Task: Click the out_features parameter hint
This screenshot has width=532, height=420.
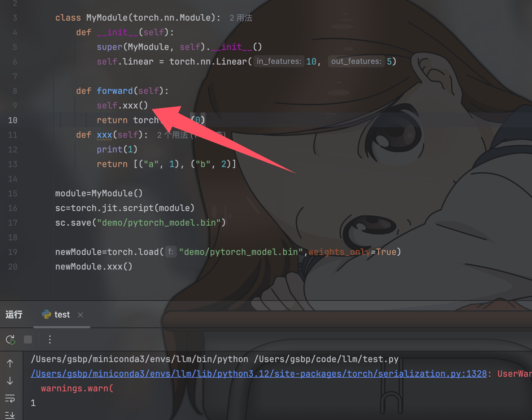Action: coord(356,61)
